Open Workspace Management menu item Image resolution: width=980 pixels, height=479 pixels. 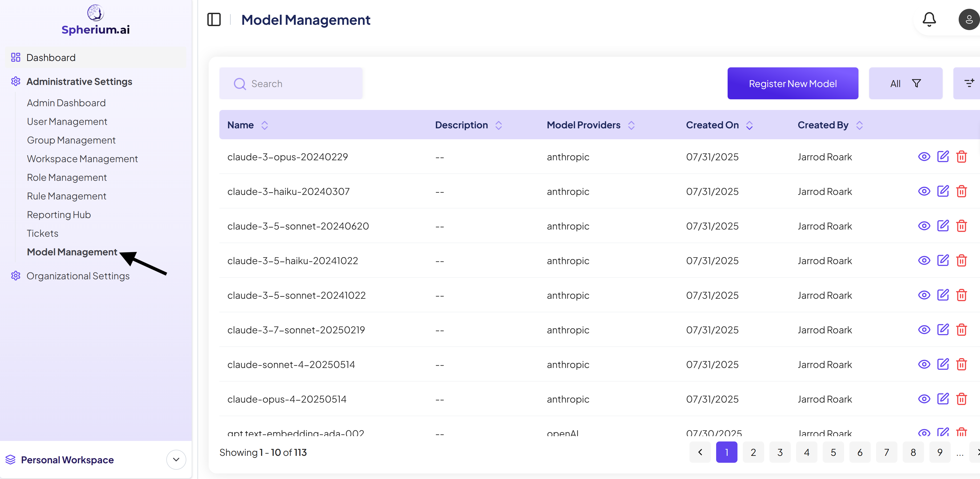(82, 158)
